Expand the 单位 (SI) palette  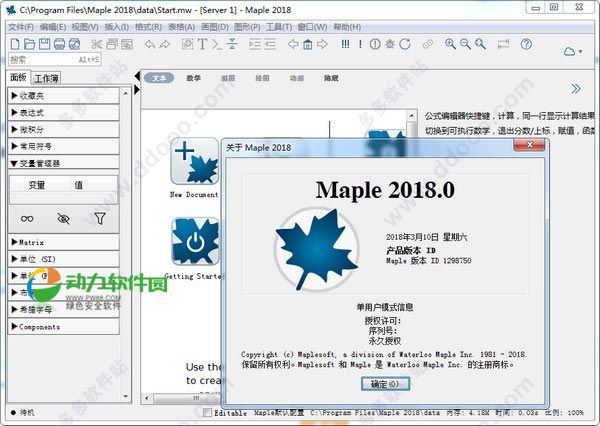click(x=64, y=259)
